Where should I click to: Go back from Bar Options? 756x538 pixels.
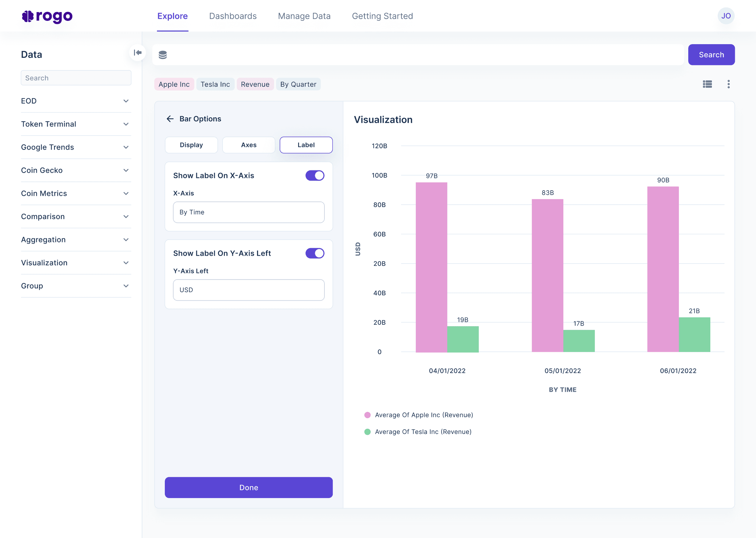[x=170, y=119]
